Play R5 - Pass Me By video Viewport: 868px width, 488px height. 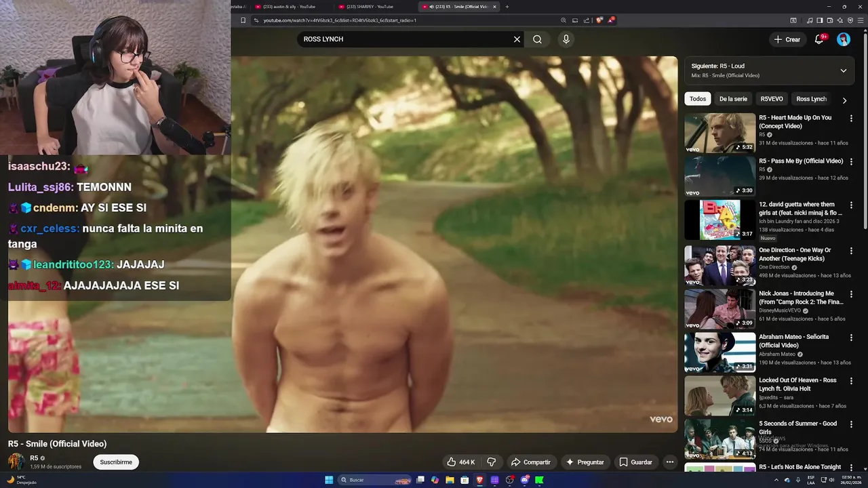[x=719, y=176]
